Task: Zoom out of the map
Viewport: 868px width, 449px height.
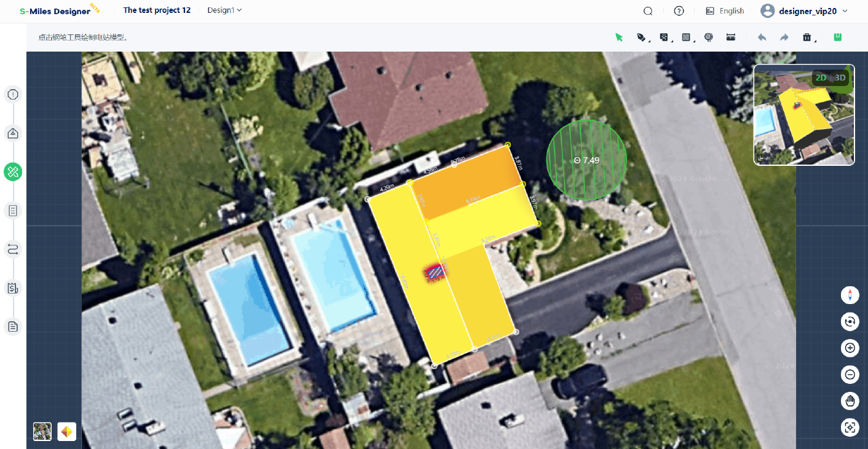Action: click(x=850, y=374)
